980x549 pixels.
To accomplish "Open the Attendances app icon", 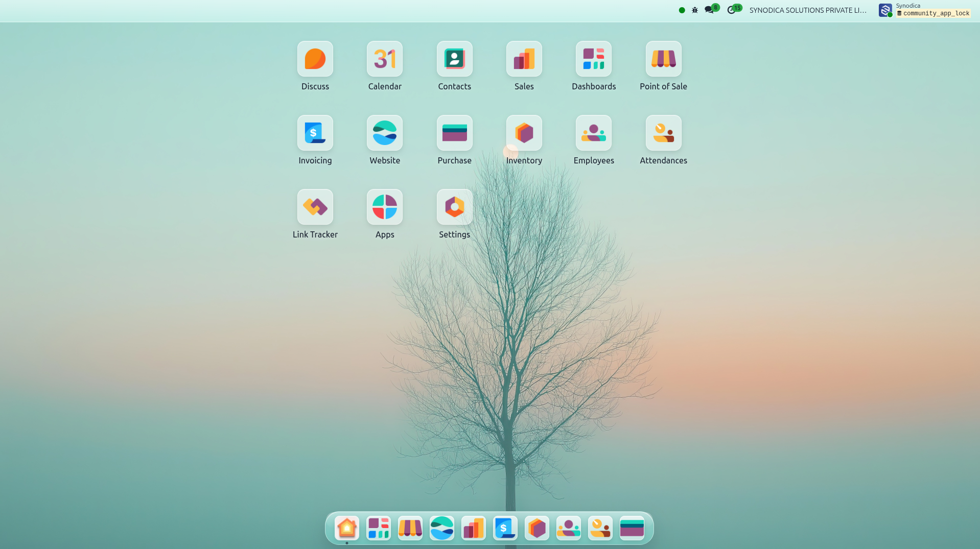I will (x=663, y=133).
